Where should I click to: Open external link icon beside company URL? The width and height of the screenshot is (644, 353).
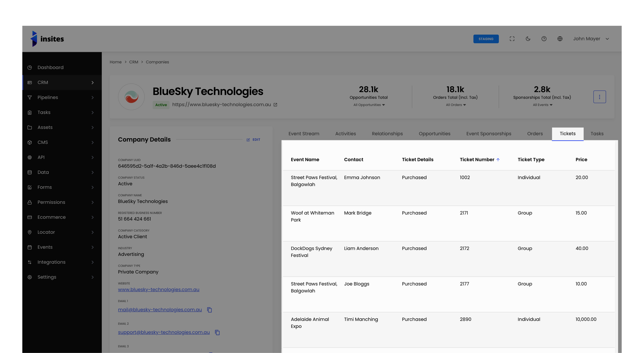[275, 105]
